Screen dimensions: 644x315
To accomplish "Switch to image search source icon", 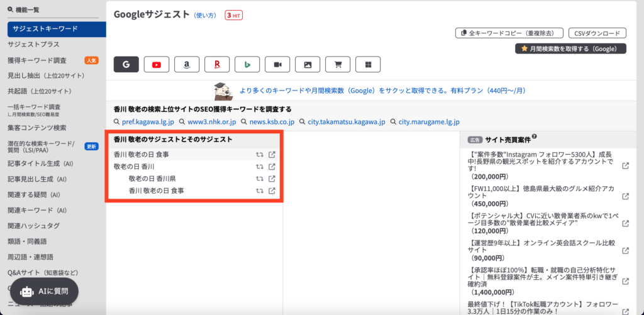I will coord(308,64).
